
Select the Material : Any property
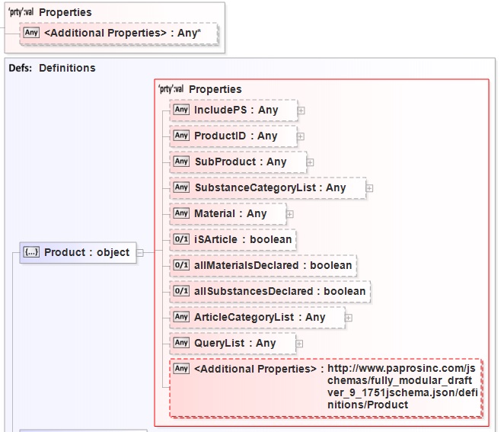230,213
